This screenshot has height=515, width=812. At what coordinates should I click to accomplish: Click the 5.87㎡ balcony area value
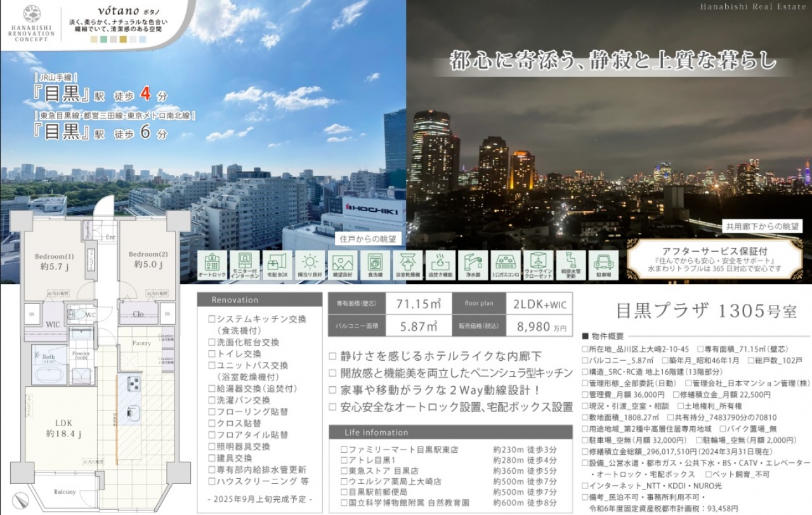point(419,327)
